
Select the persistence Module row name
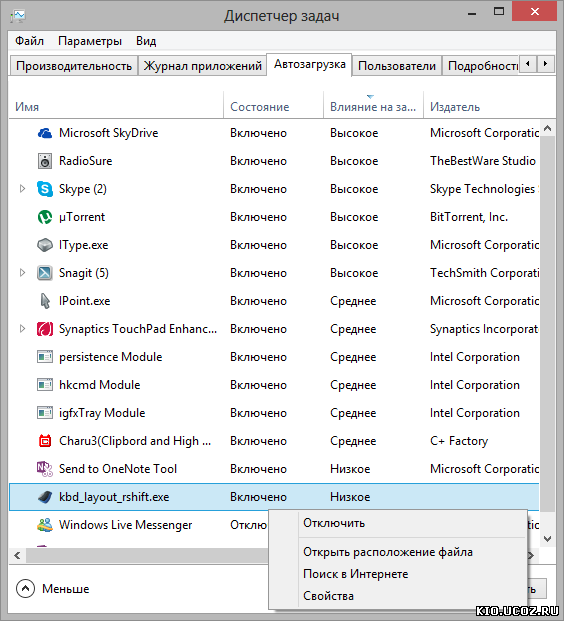click(x=111, y=357)
